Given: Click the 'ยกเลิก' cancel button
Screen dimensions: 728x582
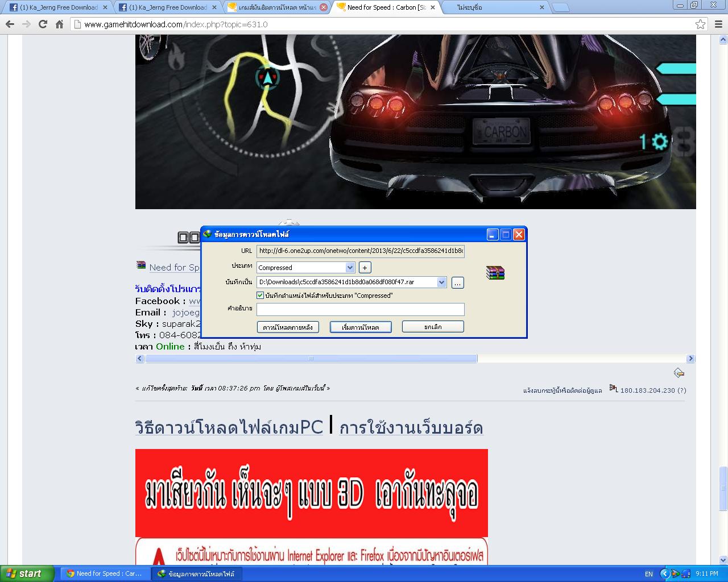Looking at the screenshot, I should click(433, 326).
